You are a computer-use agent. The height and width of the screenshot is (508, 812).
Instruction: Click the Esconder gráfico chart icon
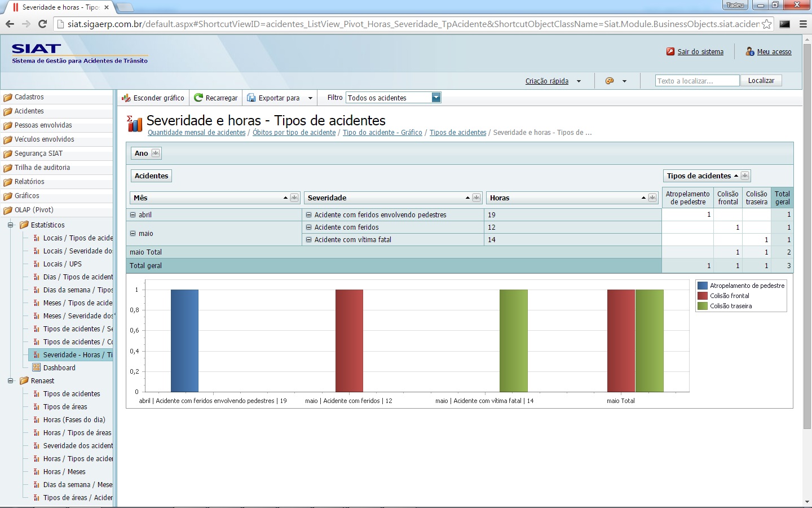pyautogui.click(x=126, y=98)
